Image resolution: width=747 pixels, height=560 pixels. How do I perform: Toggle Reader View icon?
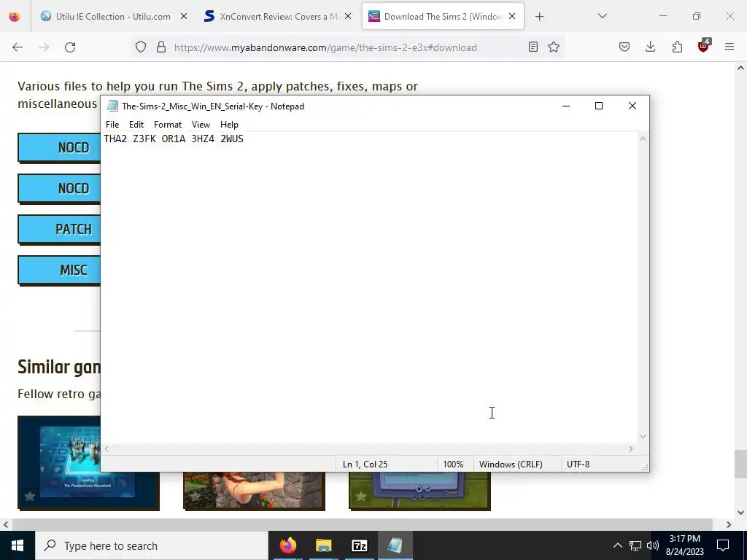pyautogui.click(x=533, y=47)
